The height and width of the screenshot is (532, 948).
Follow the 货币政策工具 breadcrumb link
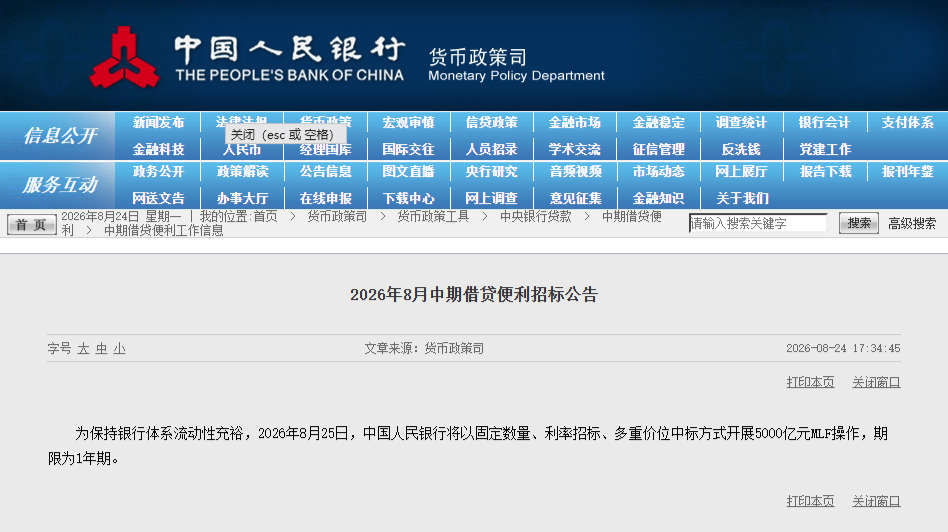(433, 216)
